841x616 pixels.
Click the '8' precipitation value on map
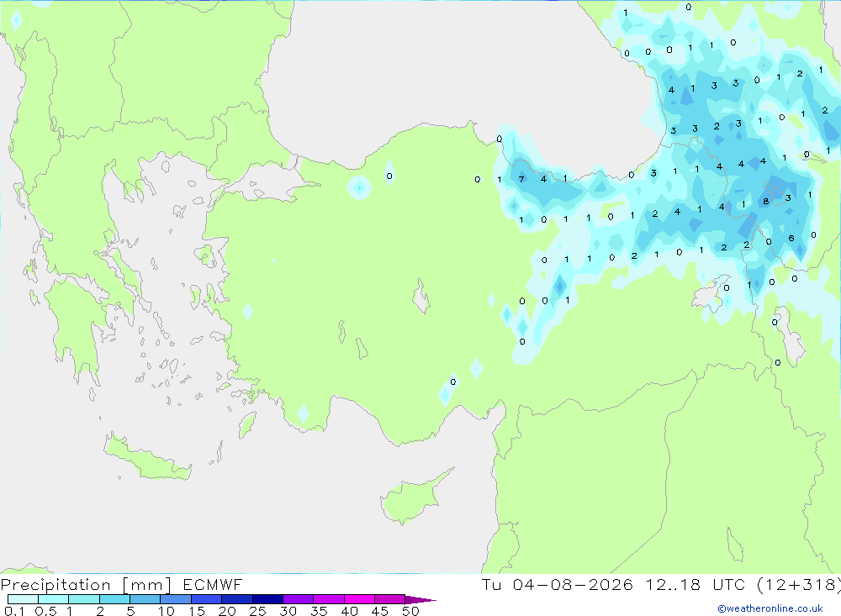click(x=766, y=202)
